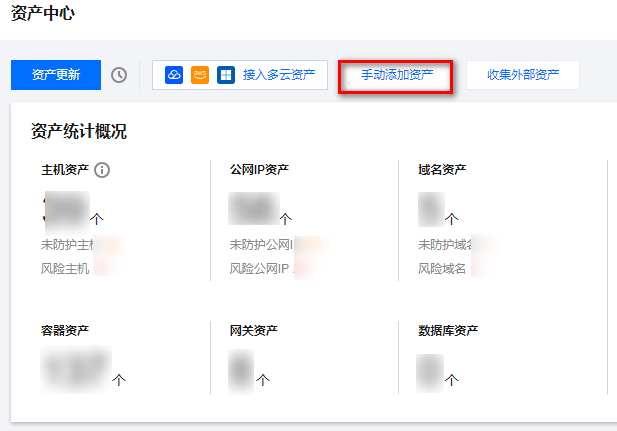Image resolution: width=617 pixels, height=431 pixels.
Task: Click the 资产更新 button
Action: pyautogui.click(x=56, y=75)
